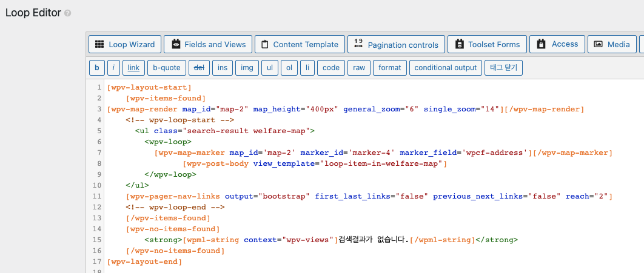
Task: Insert an img tag
Action: 247,68
